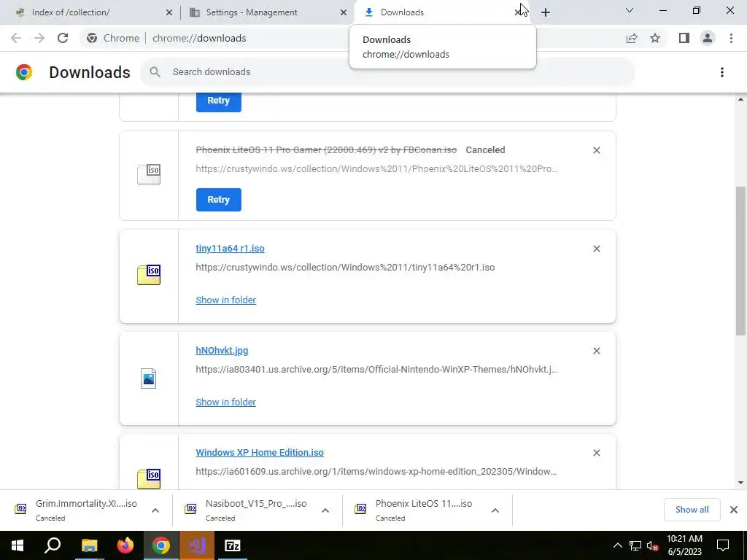Image resolution: width=747 pixels, height=560 pixels.
Task: Open 7-Zip from the taskbar
Action: click(233, 545)
